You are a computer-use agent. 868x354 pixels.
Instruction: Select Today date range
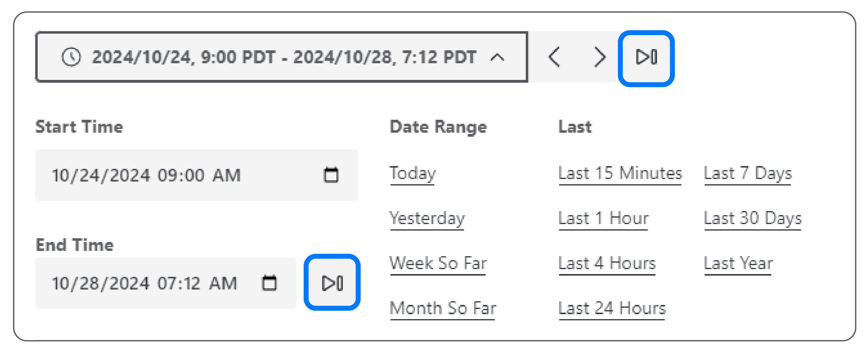tap(412, 174)
